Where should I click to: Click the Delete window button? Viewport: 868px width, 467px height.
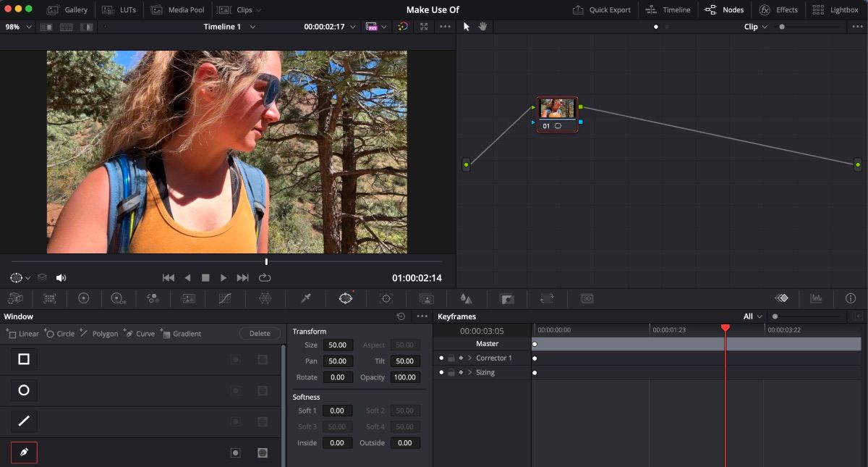(259, 333)
